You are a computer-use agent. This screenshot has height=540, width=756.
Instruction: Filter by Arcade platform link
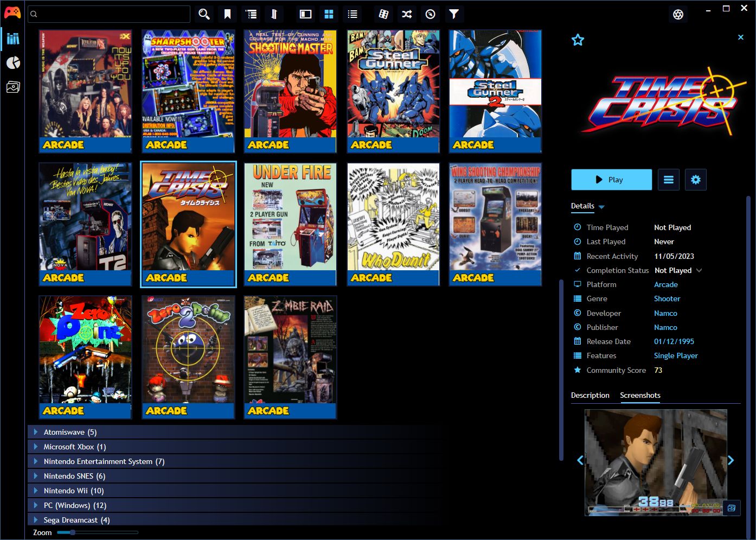pyautogui.click(x=666, y=284)
